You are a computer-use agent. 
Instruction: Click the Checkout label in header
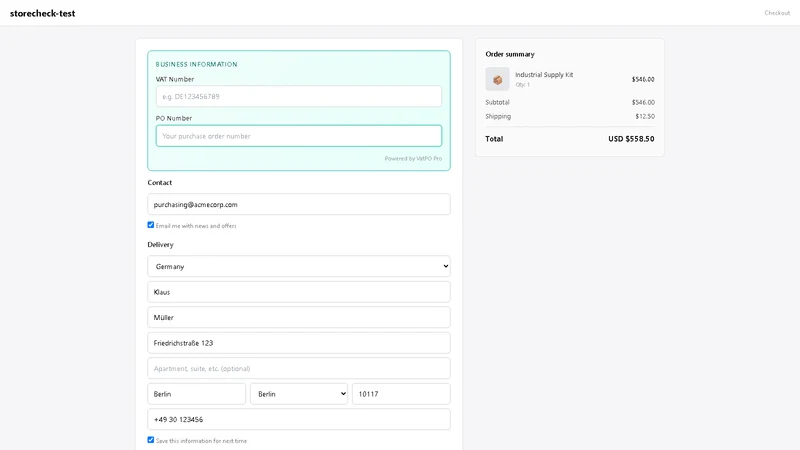[777, 13]
